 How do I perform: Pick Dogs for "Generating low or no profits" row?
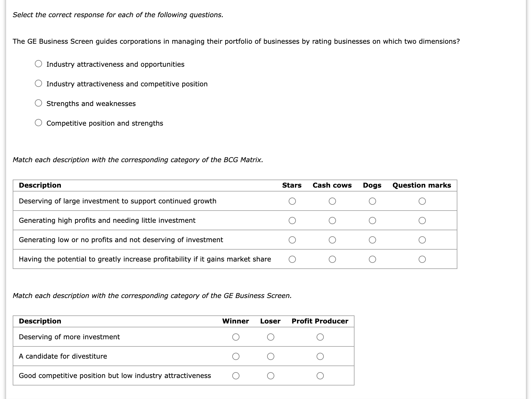click(372, 240)
